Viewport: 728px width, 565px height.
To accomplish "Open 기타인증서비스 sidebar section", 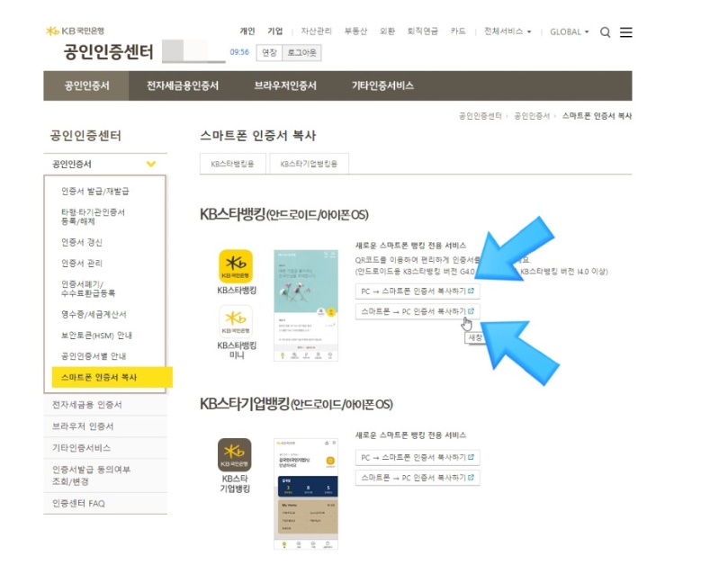I will pyautogui.click(x=105, y=448).
